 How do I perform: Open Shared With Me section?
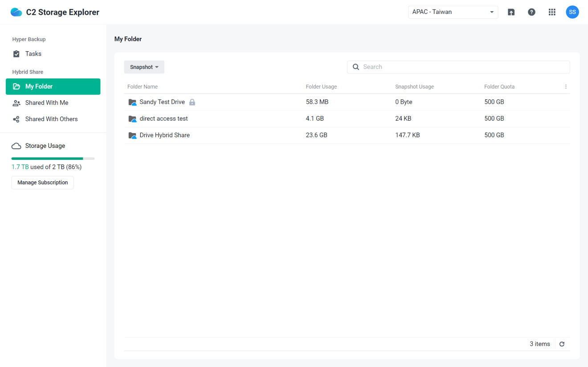(x=46, y=103)
